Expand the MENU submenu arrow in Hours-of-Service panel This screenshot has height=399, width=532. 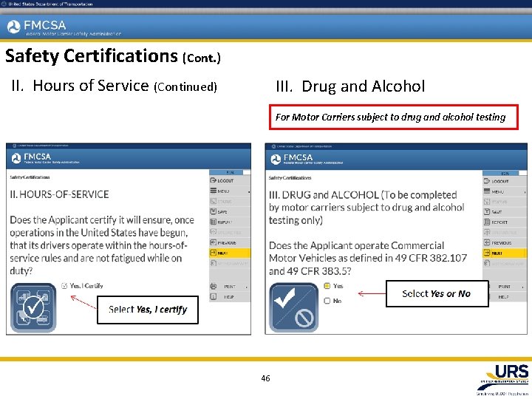(x=249, y=191)
